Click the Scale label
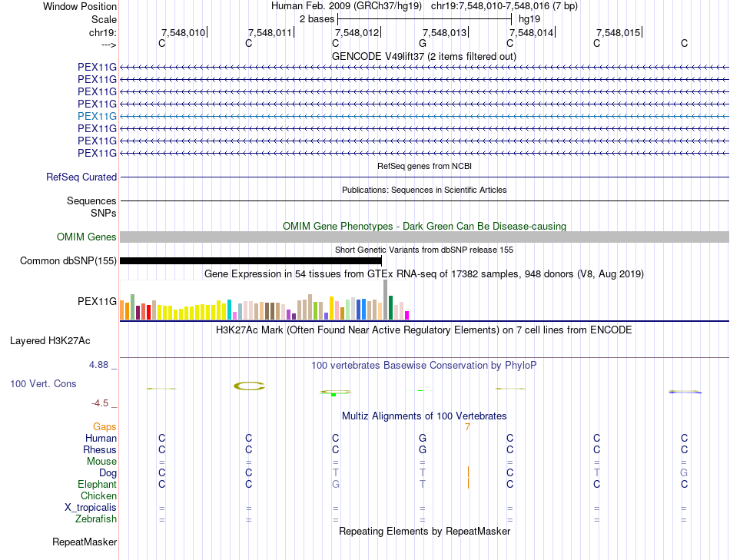The image size is (730, 560). click(x=104, y=19)
